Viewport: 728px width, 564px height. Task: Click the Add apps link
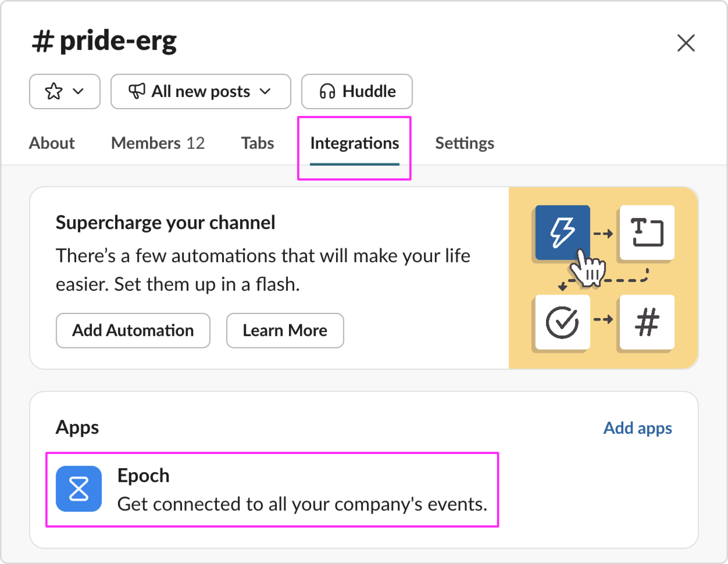(637, 428)
